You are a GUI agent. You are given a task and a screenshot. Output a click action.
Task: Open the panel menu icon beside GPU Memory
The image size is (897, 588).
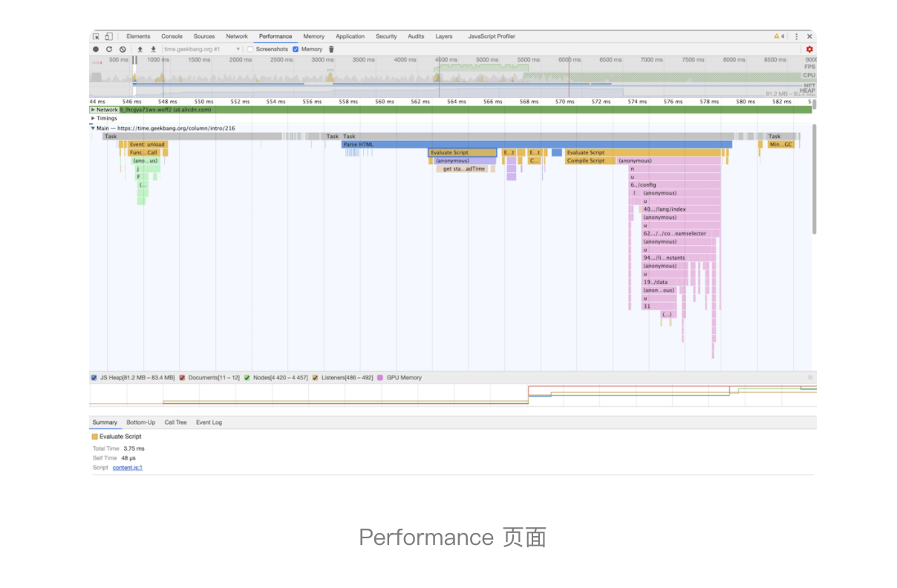pyautogui.click(x=810, y=378)
